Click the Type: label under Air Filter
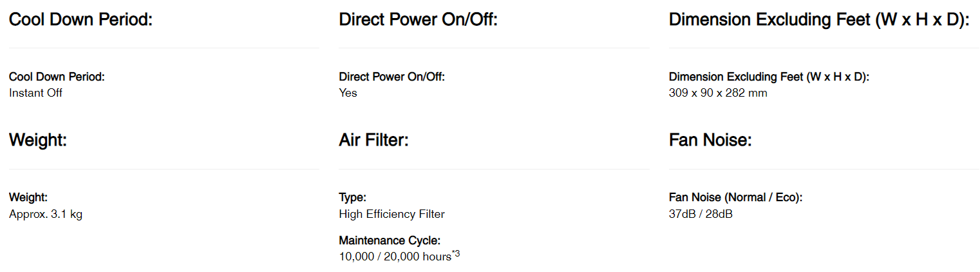This screenshot has width=980, height=272. pos(352,197)
